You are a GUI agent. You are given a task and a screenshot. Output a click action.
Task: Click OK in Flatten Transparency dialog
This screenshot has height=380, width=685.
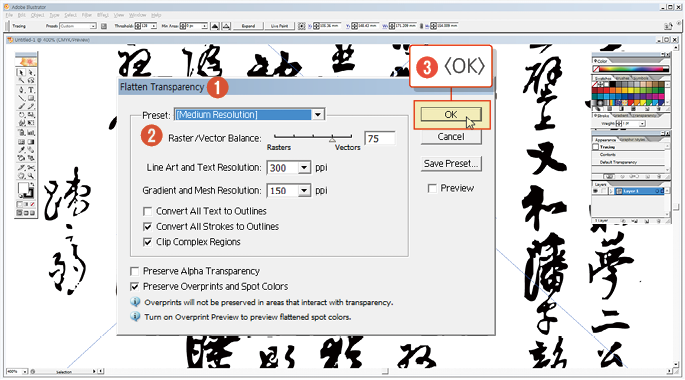pyautogui.click(x=451, y=114)
